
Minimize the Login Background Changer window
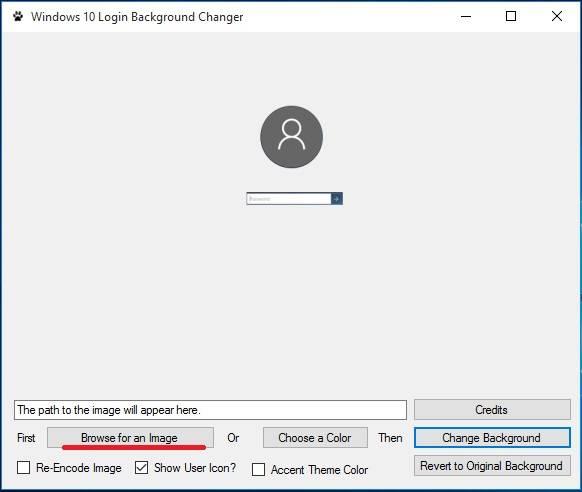pyautogui.click(x=466, y=16)
